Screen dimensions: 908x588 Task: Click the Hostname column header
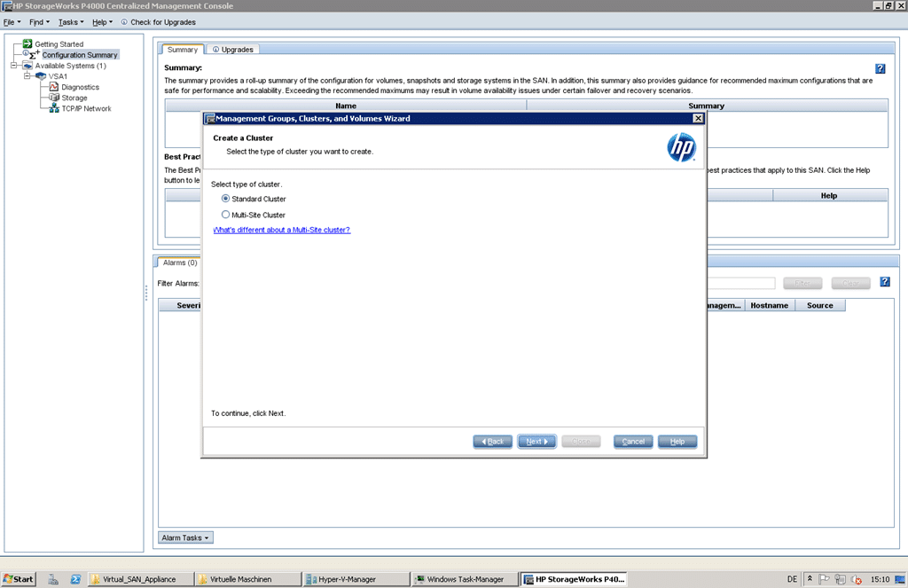tap(769, 305)
